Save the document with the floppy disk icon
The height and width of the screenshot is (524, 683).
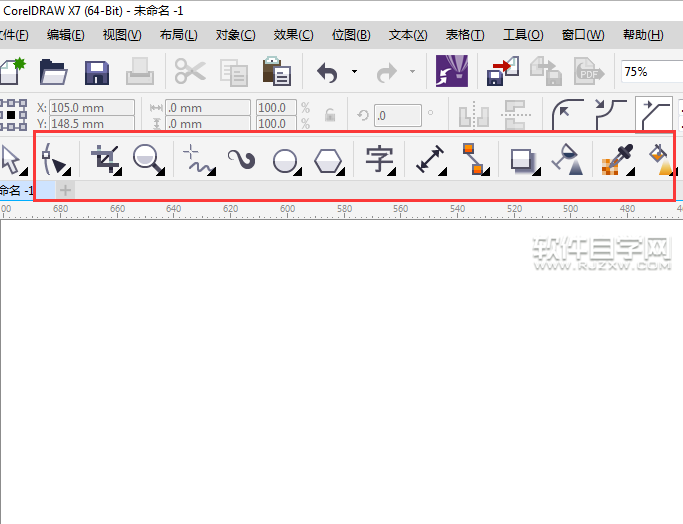97,72
